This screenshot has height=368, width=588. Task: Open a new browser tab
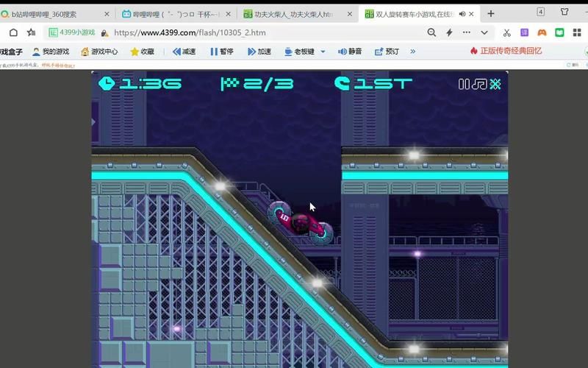point(491,14)
